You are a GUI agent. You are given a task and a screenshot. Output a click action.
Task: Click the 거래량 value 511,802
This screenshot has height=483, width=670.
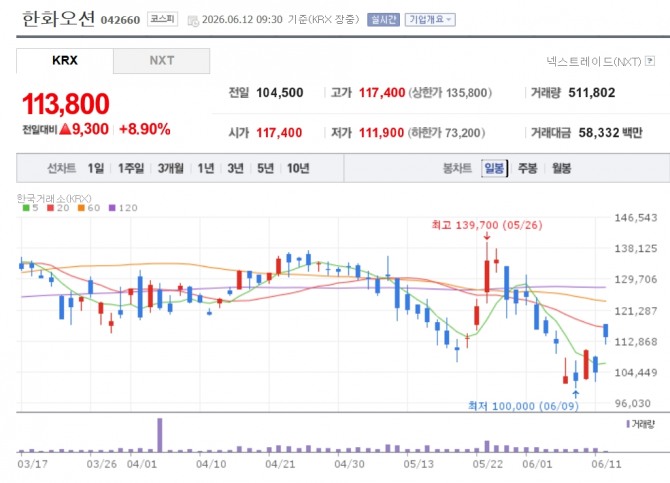tap(592, 93)
